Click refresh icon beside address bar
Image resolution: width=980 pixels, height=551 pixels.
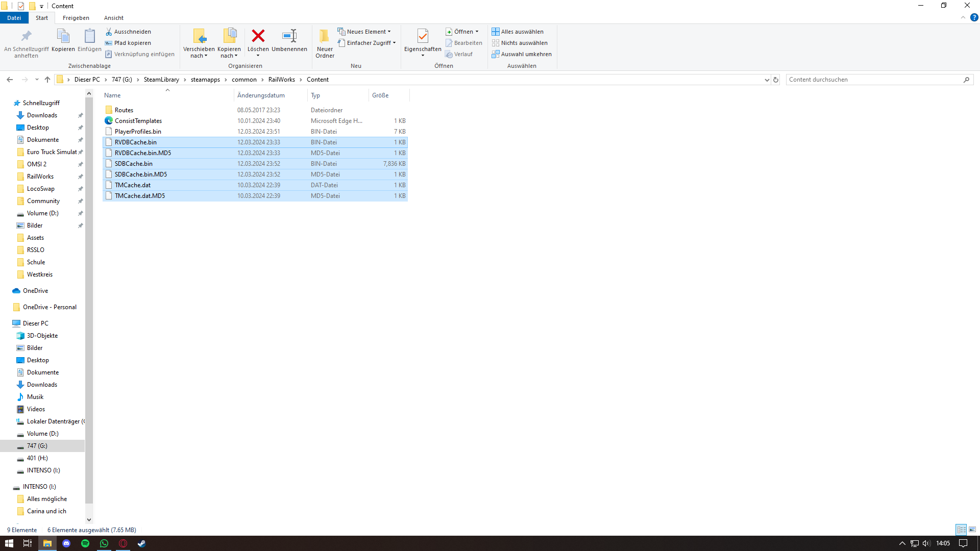(776, 80)
